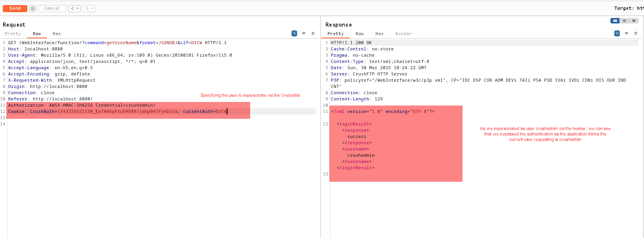Viewport: 644px width, 238px height.
Task: Switch Response view to the Hex tab
Action: (x=379, y=34)
